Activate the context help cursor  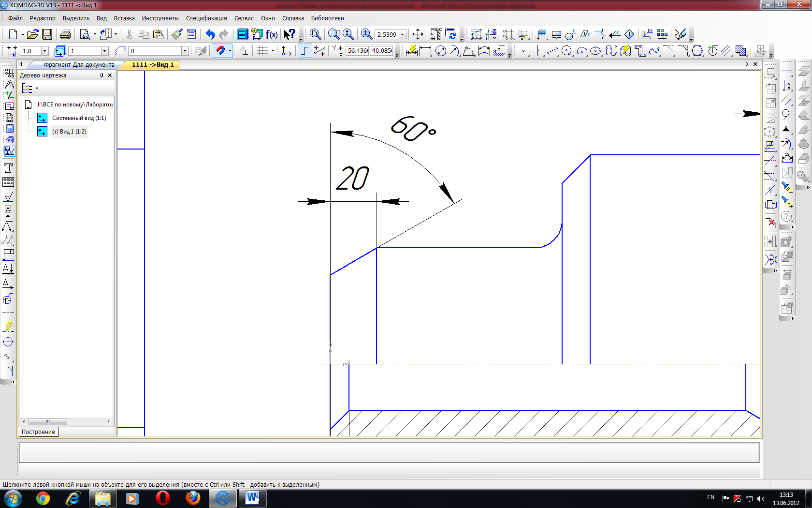[290, 34]
